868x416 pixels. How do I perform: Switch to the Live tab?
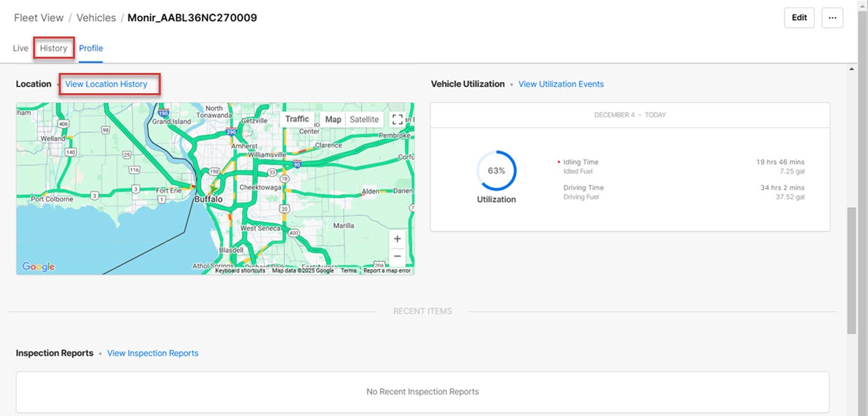coord(20,48)
